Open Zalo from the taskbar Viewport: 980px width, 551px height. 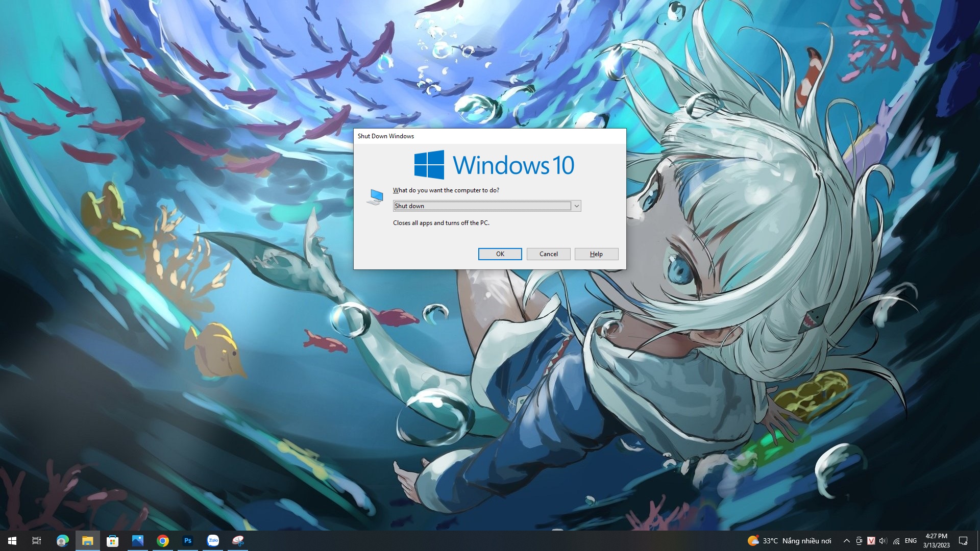pos(213,541)
